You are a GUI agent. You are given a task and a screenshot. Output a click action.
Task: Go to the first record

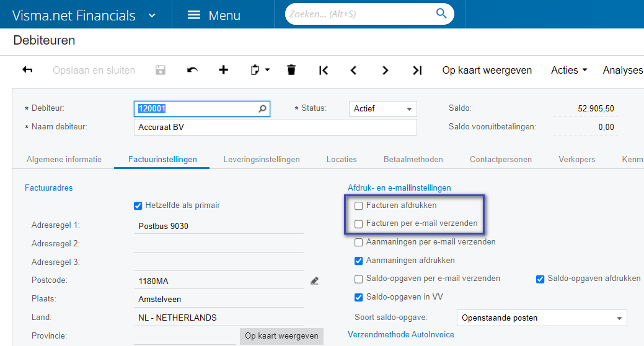tap(324, 71)
